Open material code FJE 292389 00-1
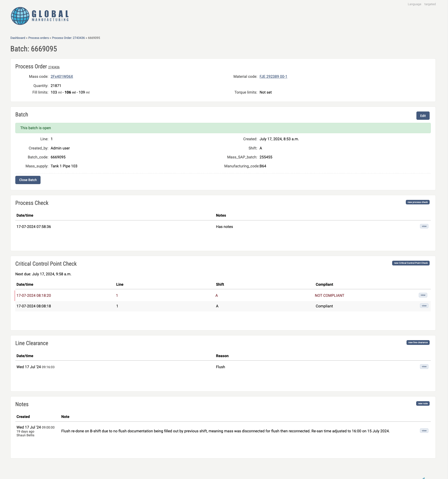Image resolution: width=448 pixels, height=479 pixels. click(273, 76)
